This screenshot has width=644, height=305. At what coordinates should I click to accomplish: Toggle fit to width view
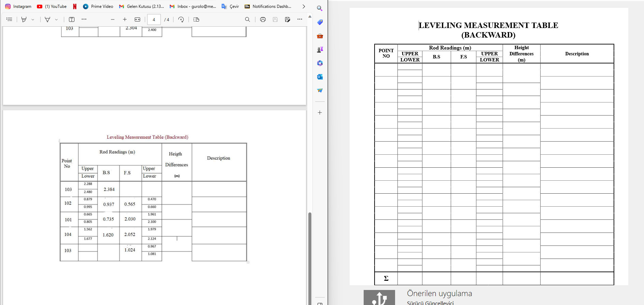(x=137, y=19)
